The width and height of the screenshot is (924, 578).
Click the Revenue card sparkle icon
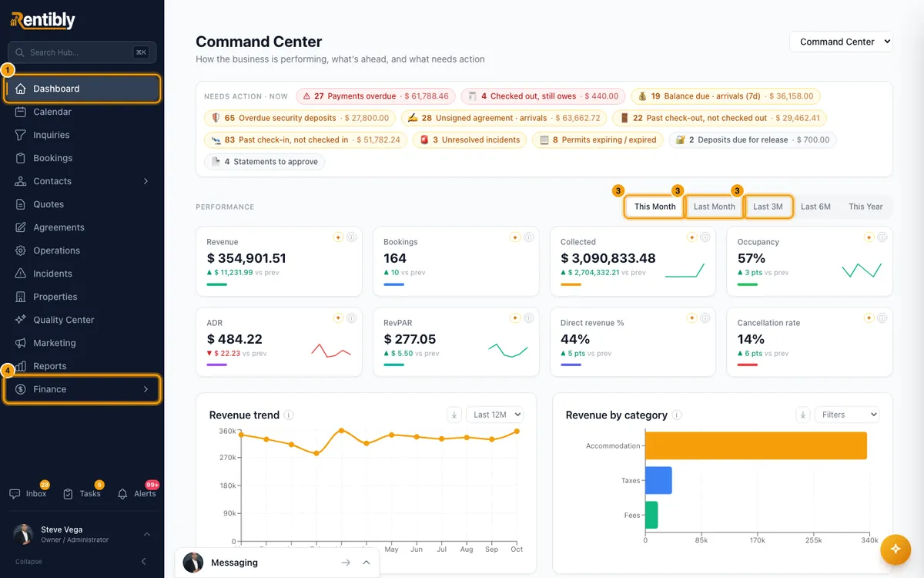click(x=338, y=237)
